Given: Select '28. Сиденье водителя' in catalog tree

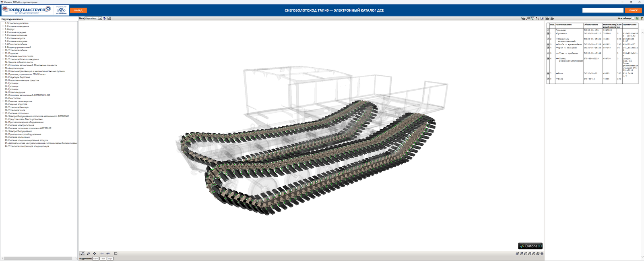Looking at the screenshot, I should (16, 104).
